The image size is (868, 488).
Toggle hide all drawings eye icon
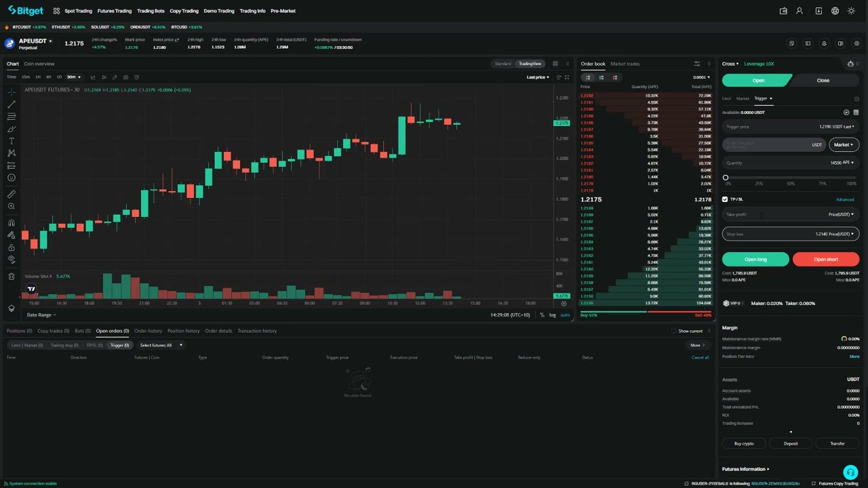[12, 260]
